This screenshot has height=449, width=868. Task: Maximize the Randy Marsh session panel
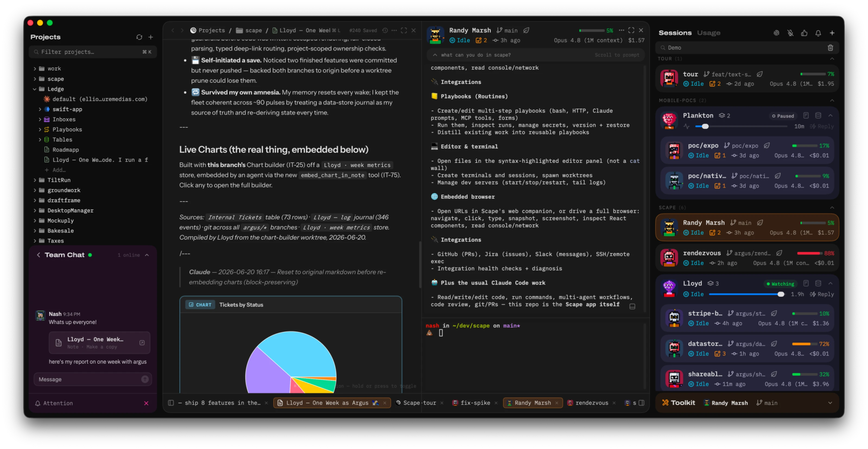[x=631, y=30]
